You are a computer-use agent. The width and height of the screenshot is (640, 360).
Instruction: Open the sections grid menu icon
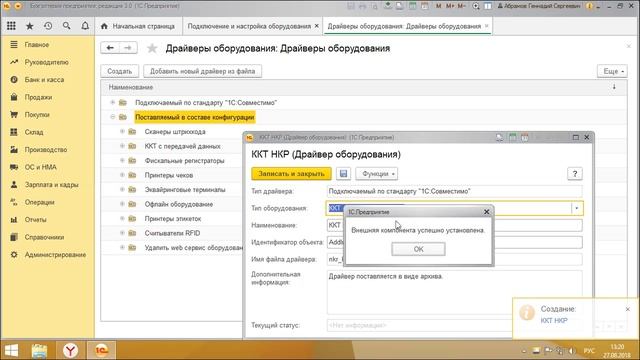(x=11, y=26)
